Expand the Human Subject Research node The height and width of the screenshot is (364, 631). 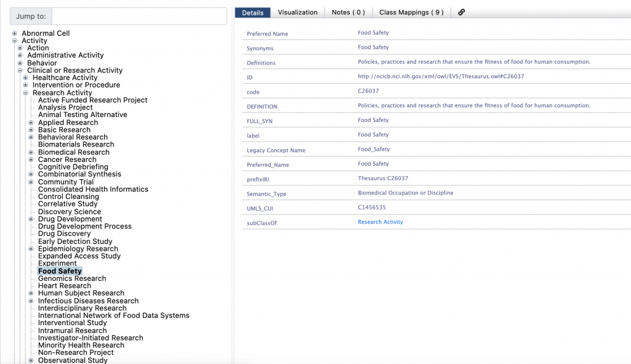point(31,293)
